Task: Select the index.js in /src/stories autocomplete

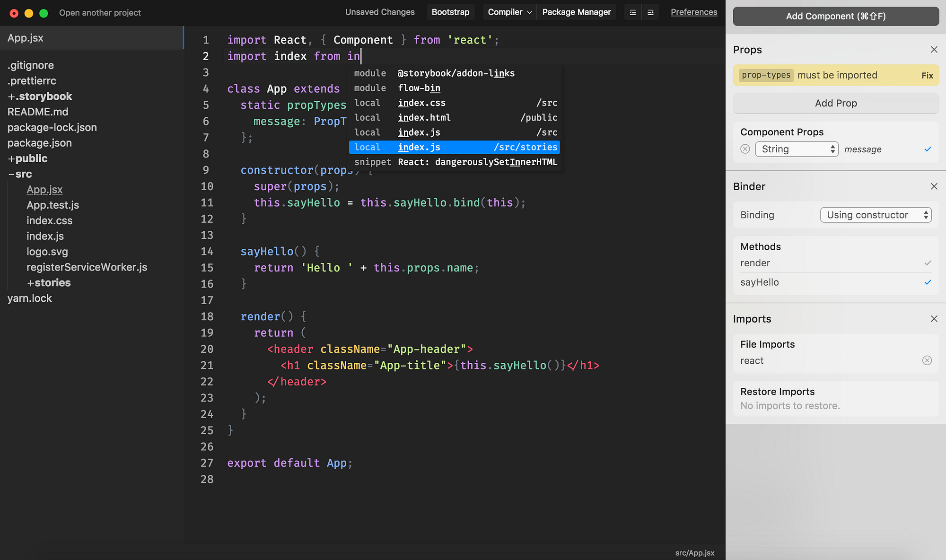Action: pyautogui.click(x=455, y=148)
